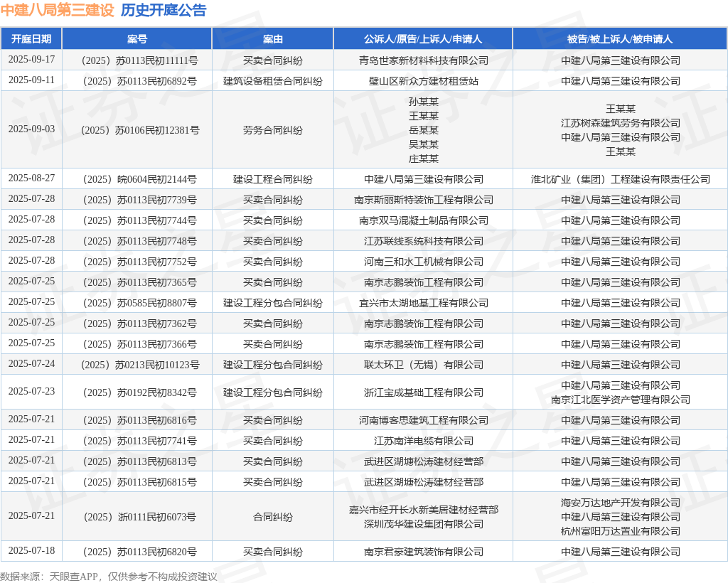
Task: Select case number (2025)苏0113民初6815号
Action: (139, 482)
